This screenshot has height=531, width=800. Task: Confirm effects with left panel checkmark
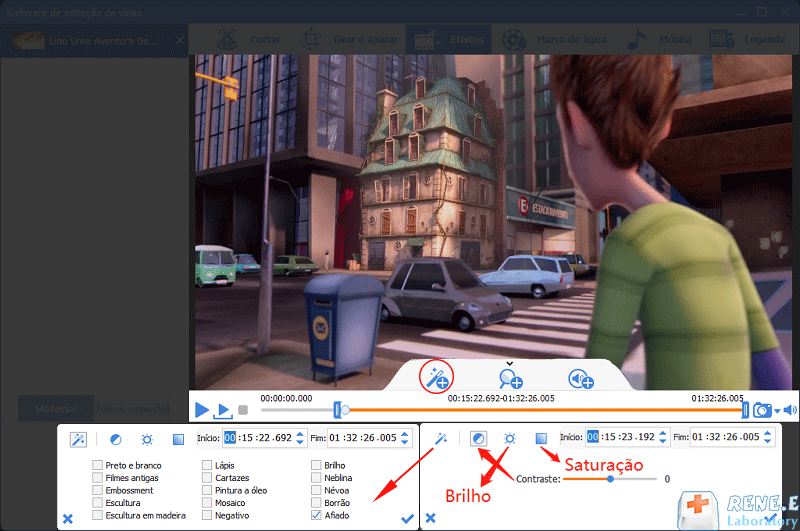point(407,518)
